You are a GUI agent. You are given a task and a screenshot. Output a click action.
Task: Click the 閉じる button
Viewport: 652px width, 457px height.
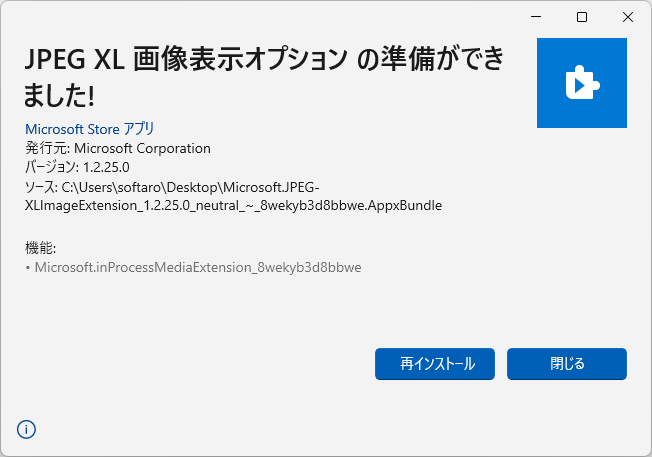[566, 364]
